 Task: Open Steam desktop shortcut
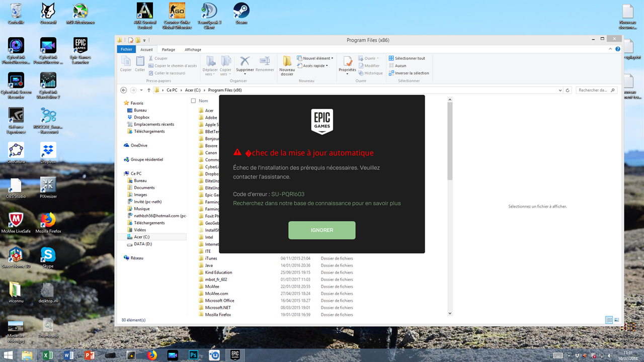coord(242,14)
